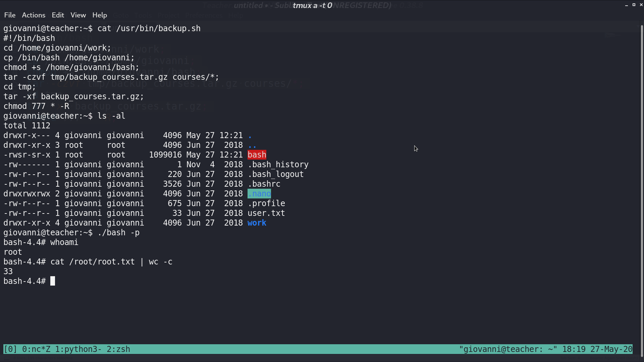Close the terminal window

coord(641,5)
